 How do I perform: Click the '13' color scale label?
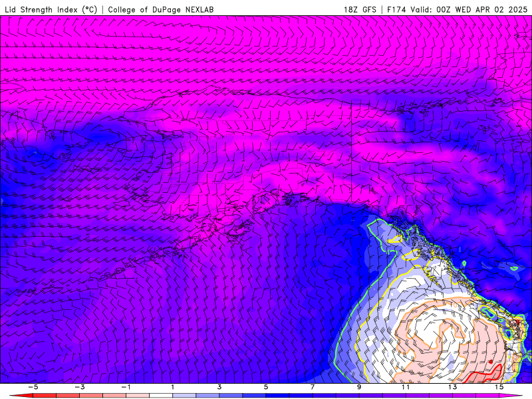tap(452, 387)
